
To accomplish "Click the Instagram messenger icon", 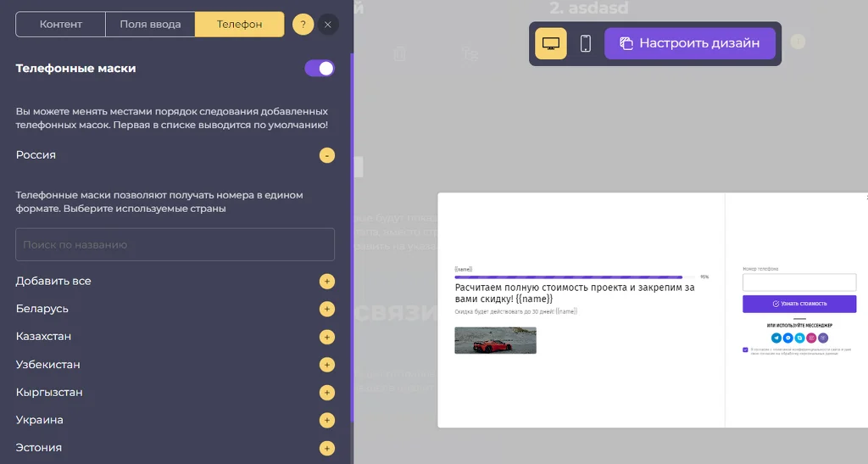I will click(811, 338).
